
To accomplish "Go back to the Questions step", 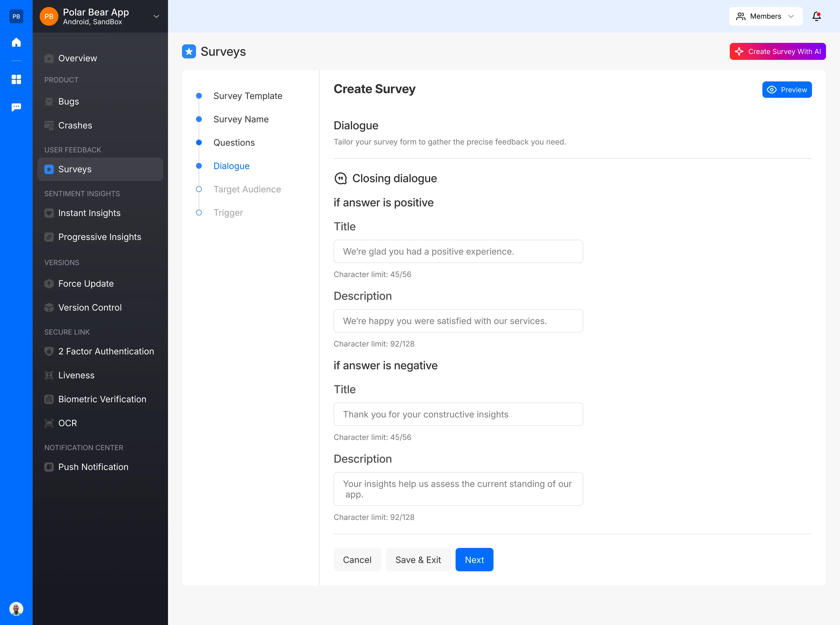I will tap(234, 143).
